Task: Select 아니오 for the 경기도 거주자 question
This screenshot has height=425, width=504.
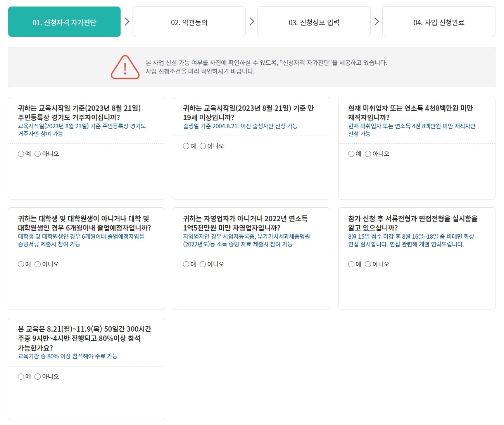Action: (37, 154)
